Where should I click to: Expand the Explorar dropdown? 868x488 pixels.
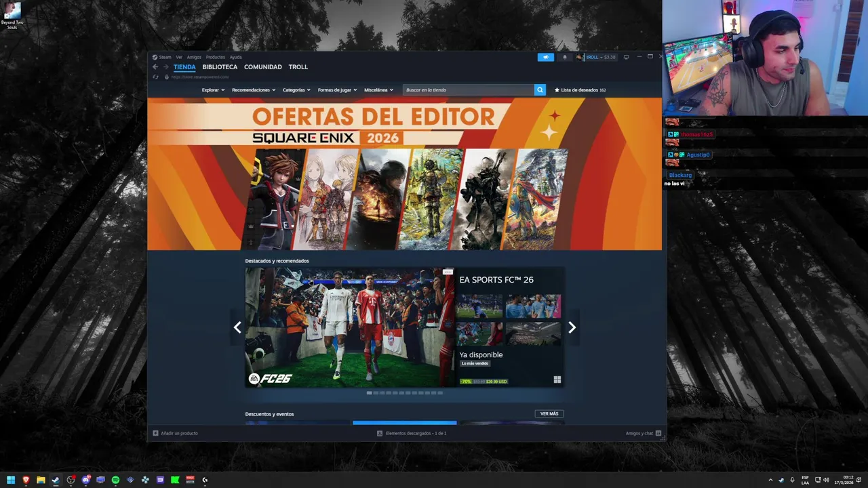(213, 89)
